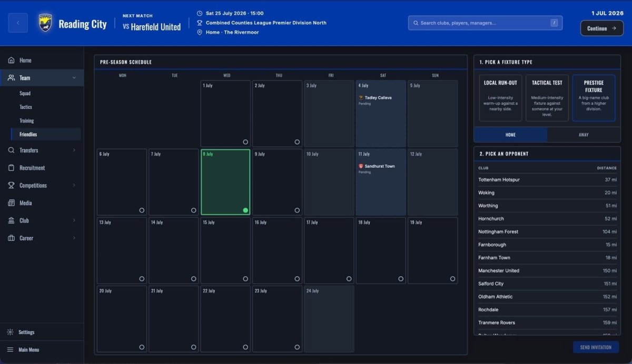
Task: Click the Team sidebar people icon
Action: [x=11, y=78]
